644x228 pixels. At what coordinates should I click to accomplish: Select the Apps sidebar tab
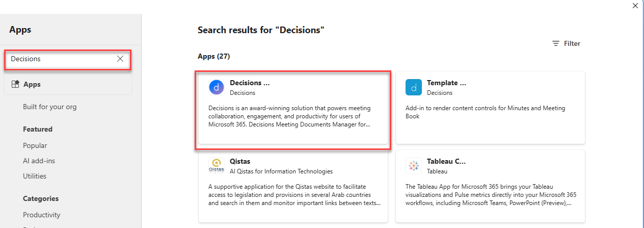pos(68,84)
